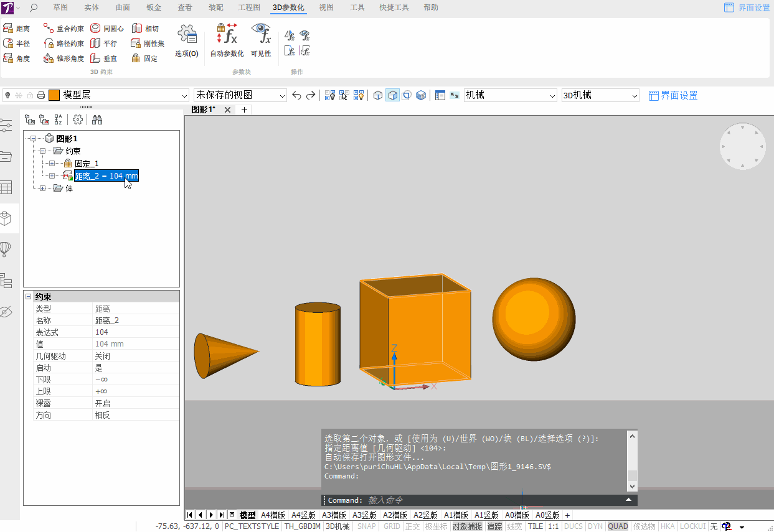
Task: Switch to the 草图 ribbon tab
Action: [60, 7]
